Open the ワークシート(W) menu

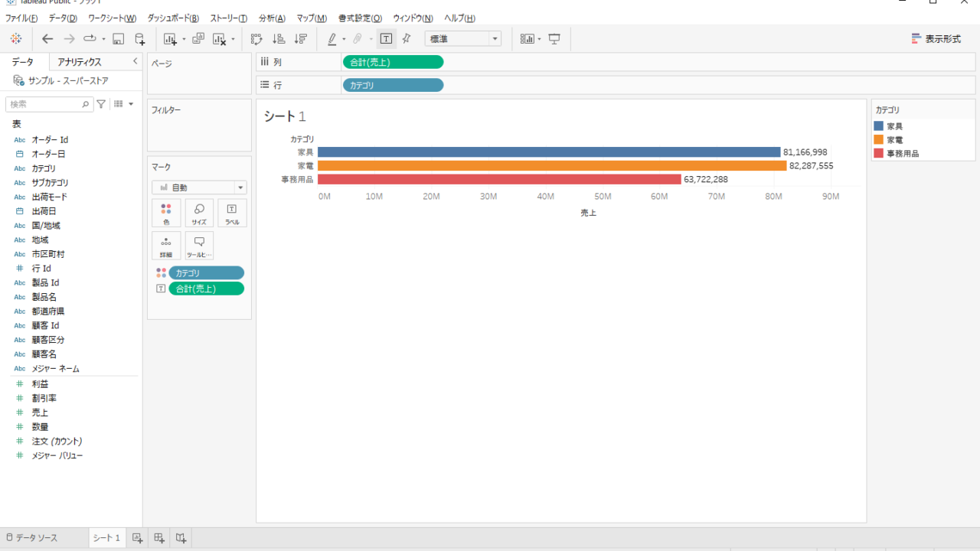112,18
